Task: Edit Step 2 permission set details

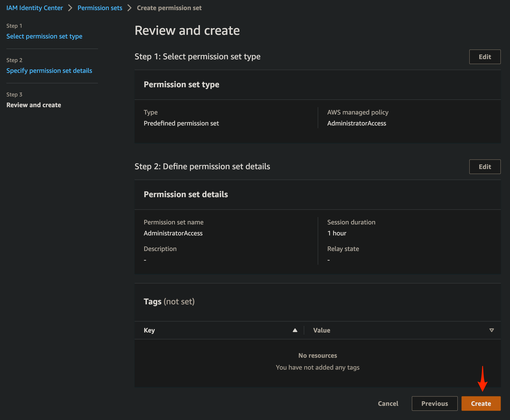Action: pyautogui.click(x=485, y=167)
